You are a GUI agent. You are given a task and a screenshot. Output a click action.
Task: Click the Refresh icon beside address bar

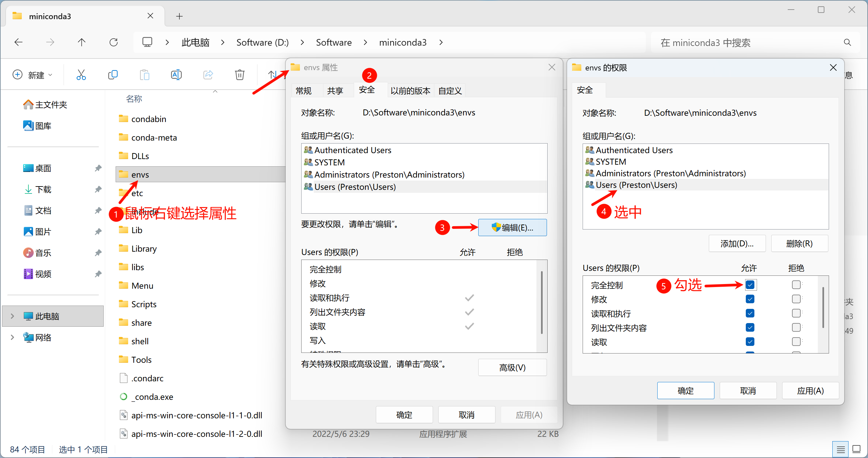(x=114, y=42)
